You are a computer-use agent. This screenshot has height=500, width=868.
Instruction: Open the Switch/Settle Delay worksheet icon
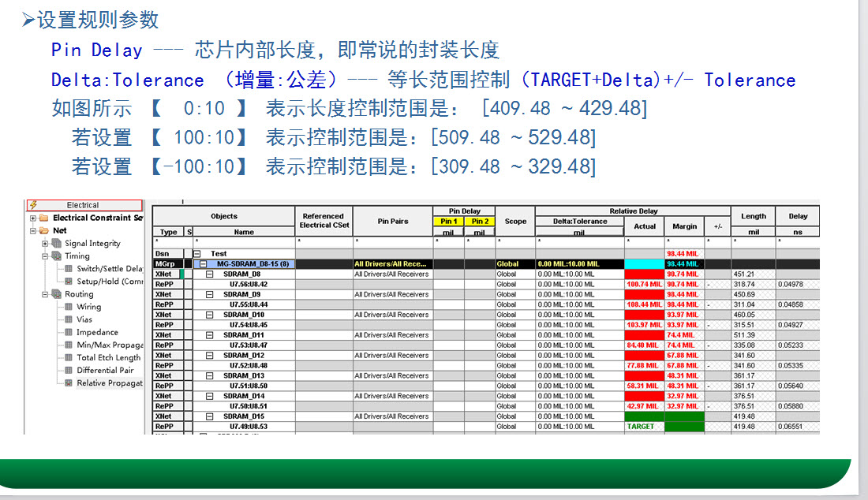(x=69, y=269)
